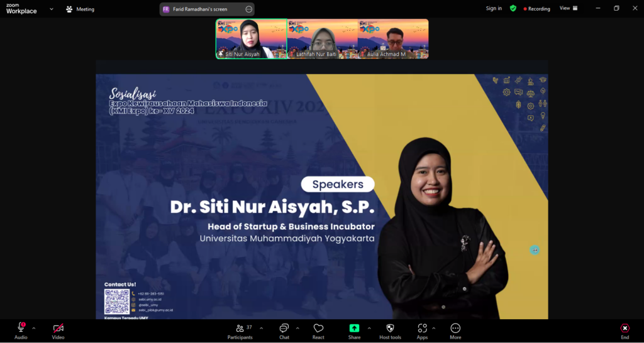Open the Meeting tab
644x343 pixels.
point(80,9)
